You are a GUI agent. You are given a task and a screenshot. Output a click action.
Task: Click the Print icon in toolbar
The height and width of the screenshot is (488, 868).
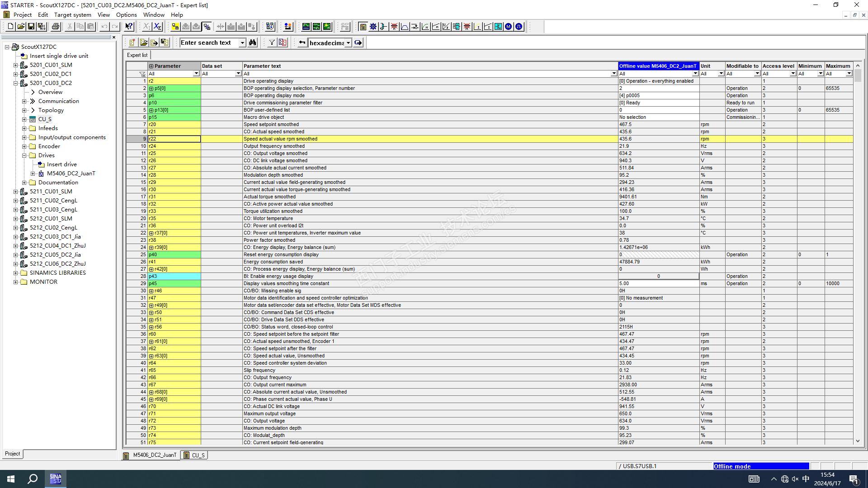tap(56, 27)
